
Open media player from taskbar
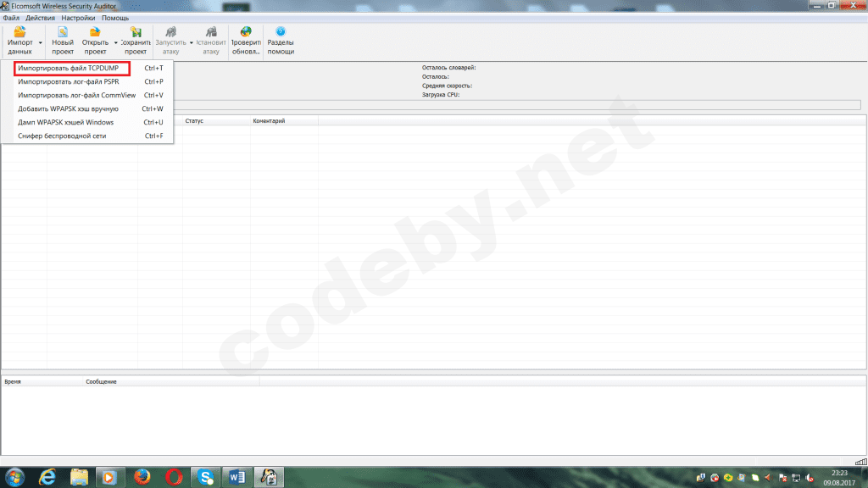pyautogui.click(x=109, y=477)
